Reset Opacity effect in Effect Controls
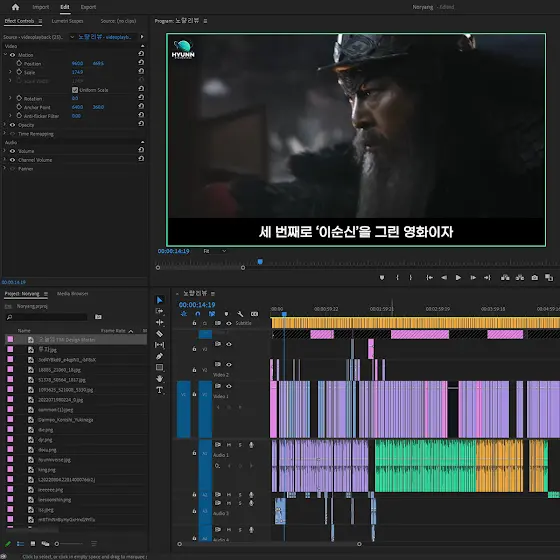 (141, 124)
